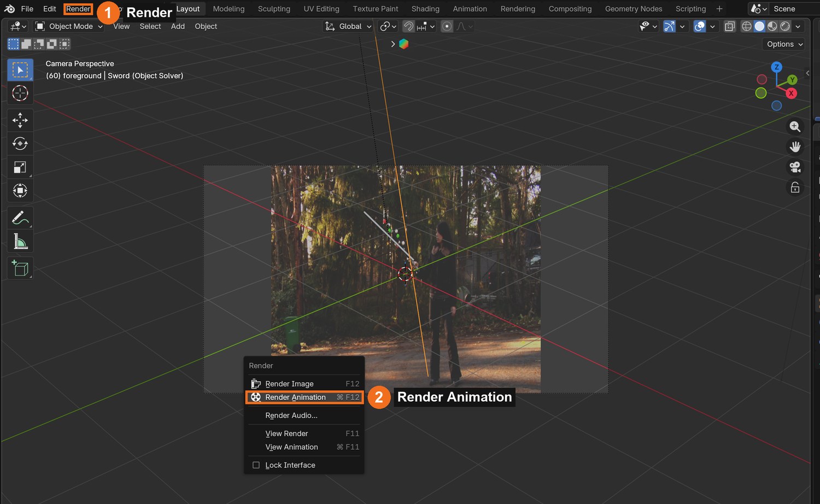This screenshot has width=820, height=504.
Task: Open the overlays options dropdown arrow
Action: [712, 26]
